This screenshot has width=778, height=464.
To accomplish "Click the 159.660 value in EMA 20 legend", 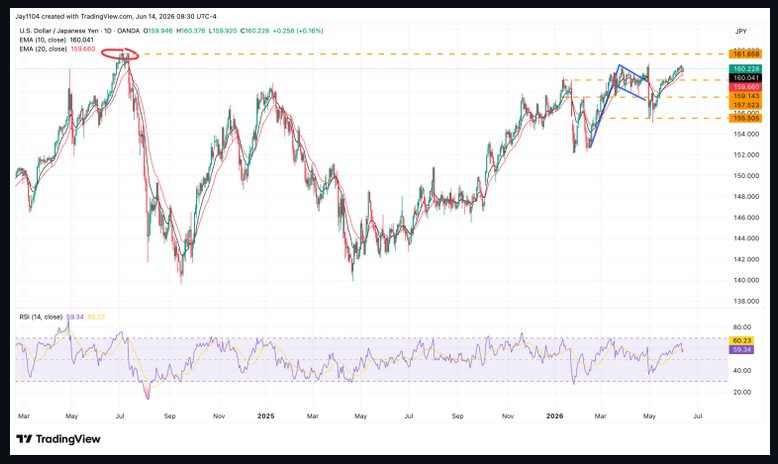I will click(83, 49).
